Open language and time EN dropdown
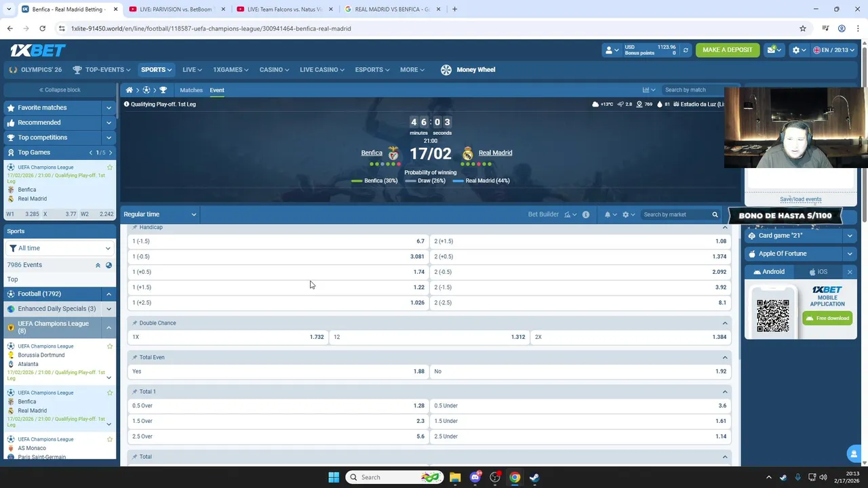Screen dimensions: 868x488 pyautogui.click(x=834, y=50)
